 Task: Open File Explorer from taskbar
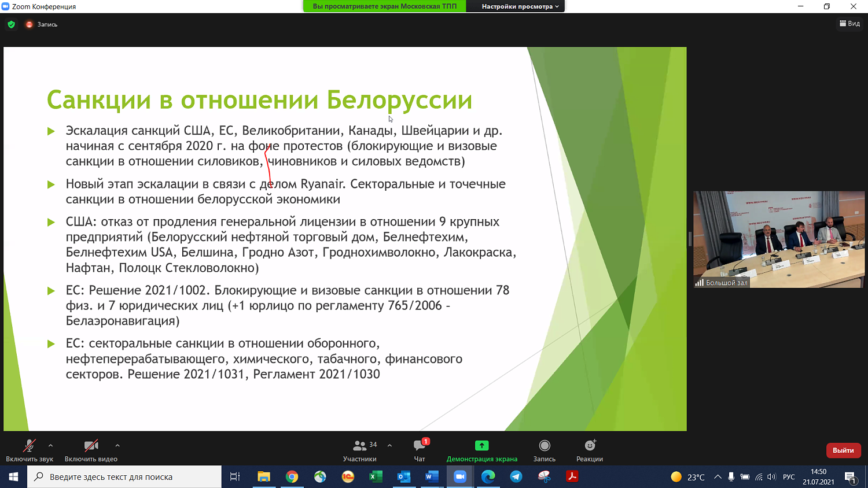point(264,477)
